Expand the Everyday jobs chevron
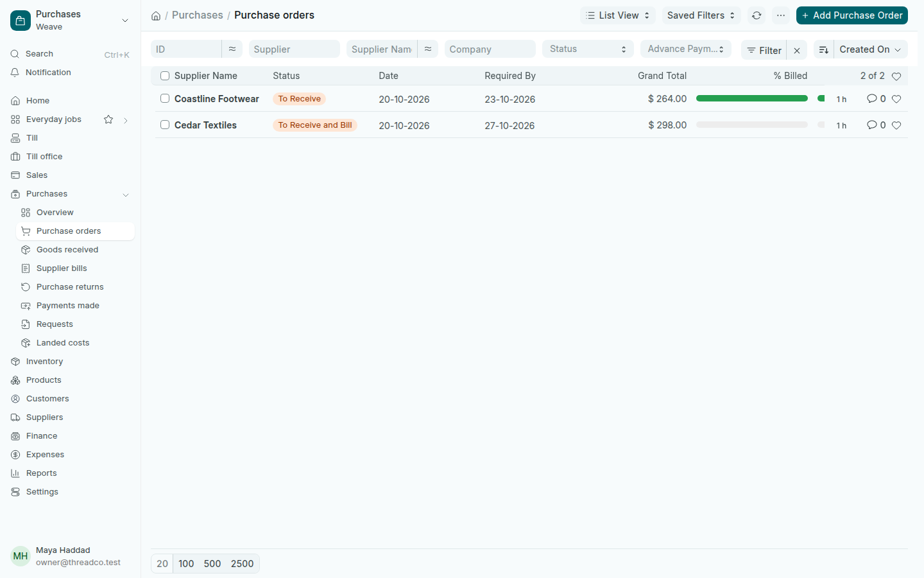The image size is (924, 578). (x=126, y=120)
